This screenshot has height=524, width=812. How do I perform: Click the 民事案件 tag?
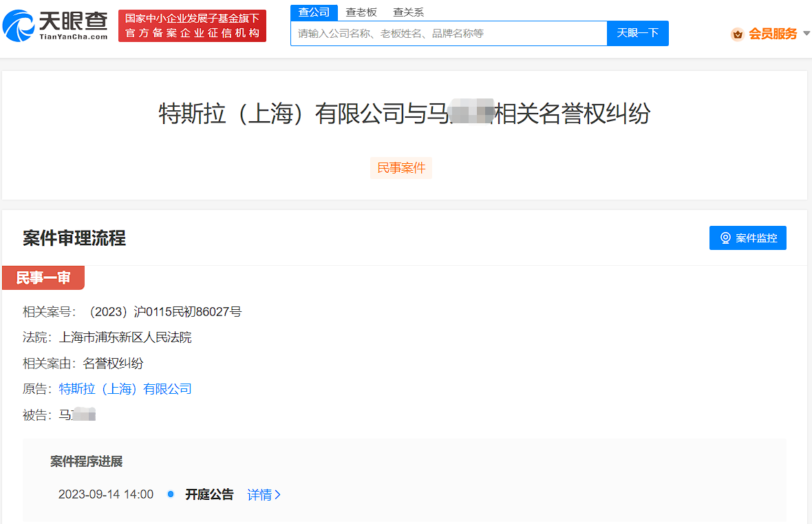coord(401,168)
